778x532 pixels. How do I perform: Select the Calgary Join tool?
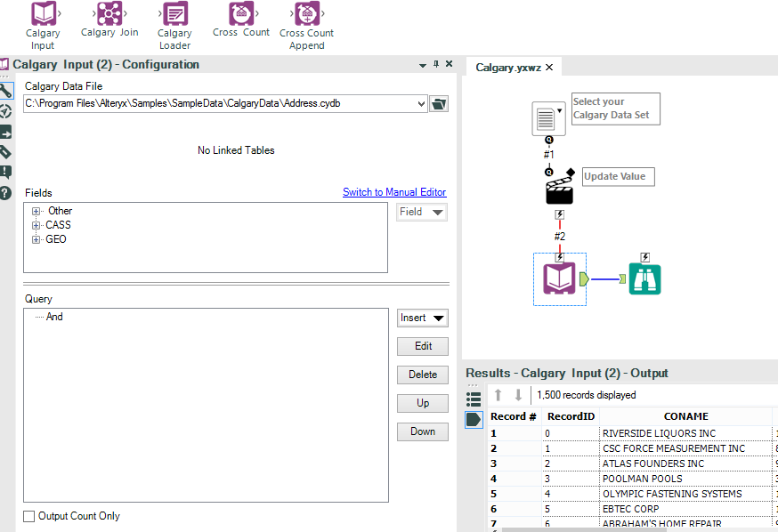(109, 15)
